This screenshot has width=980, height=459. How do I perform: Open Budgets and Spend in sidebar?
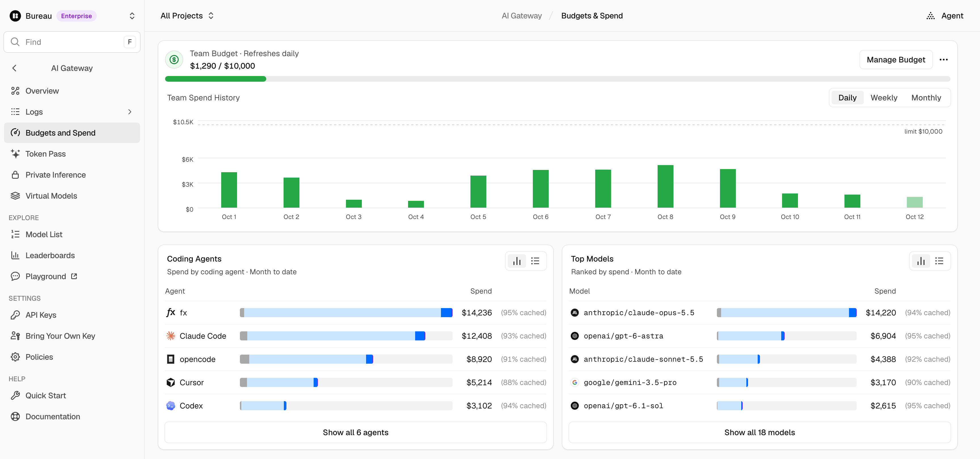click(x=72, y=133)
